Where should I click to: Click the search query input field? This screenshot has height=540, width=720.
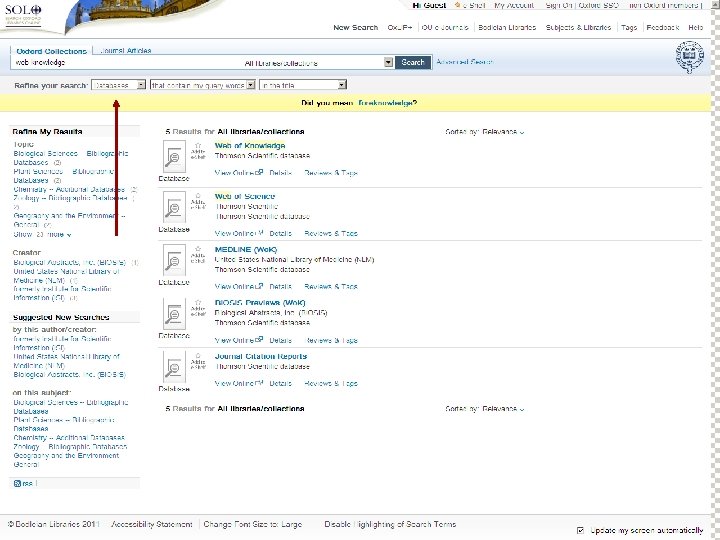click(129, 62)
